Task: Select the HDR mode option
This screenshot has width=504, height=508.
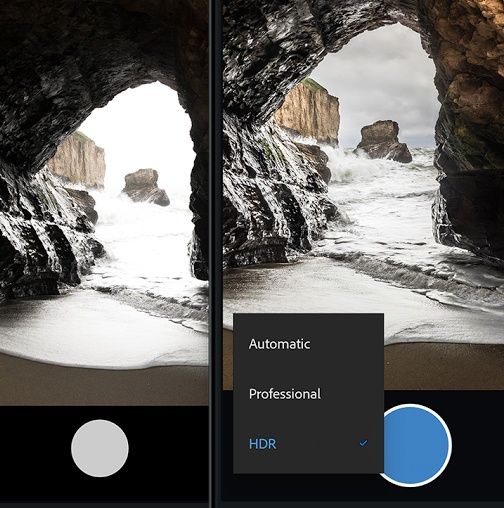Action: [308, 444]
